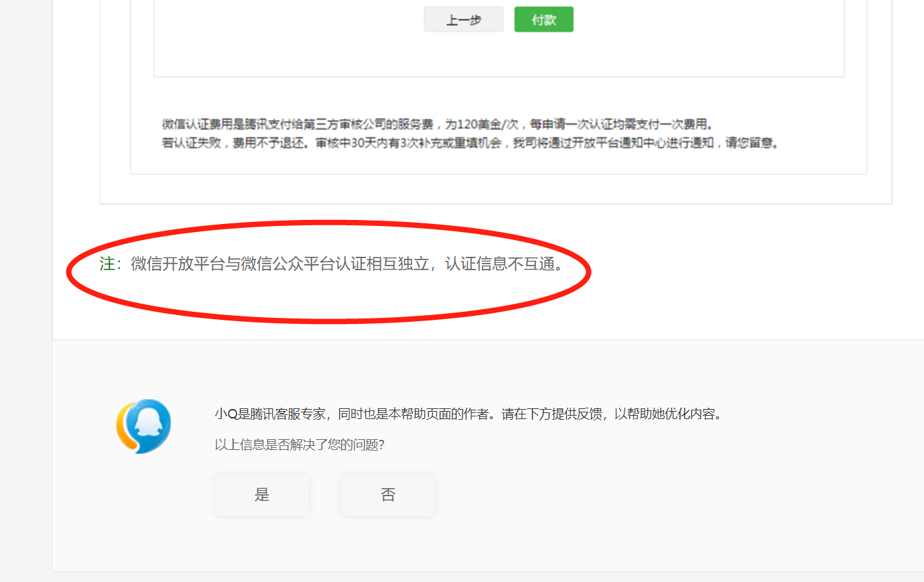Click the green 付款 button

544,19
